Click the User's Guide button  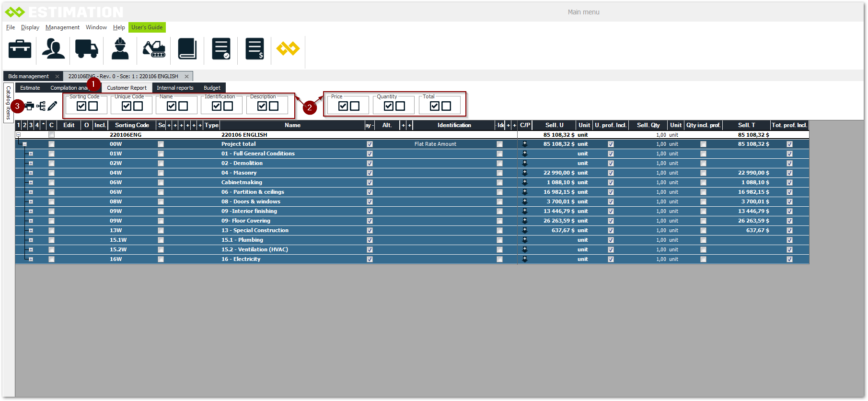click(147, 27)
